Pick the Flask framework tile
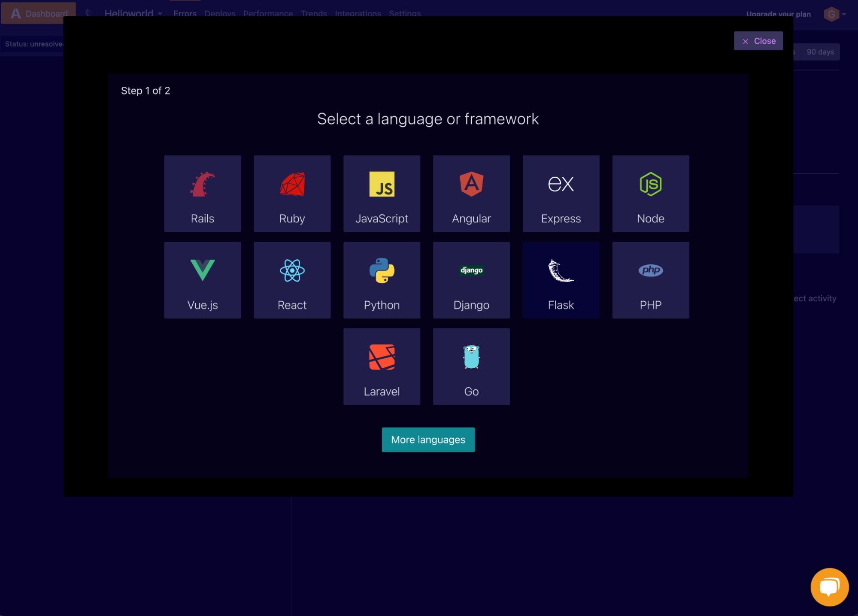 (561, 280)
